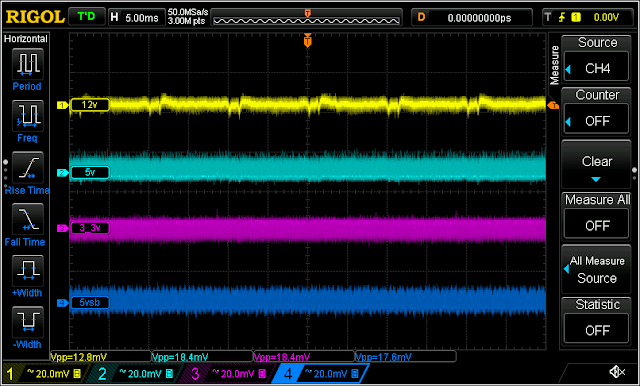
Task: Select the -Width measurement icon
Action: [x=27, y=322]
